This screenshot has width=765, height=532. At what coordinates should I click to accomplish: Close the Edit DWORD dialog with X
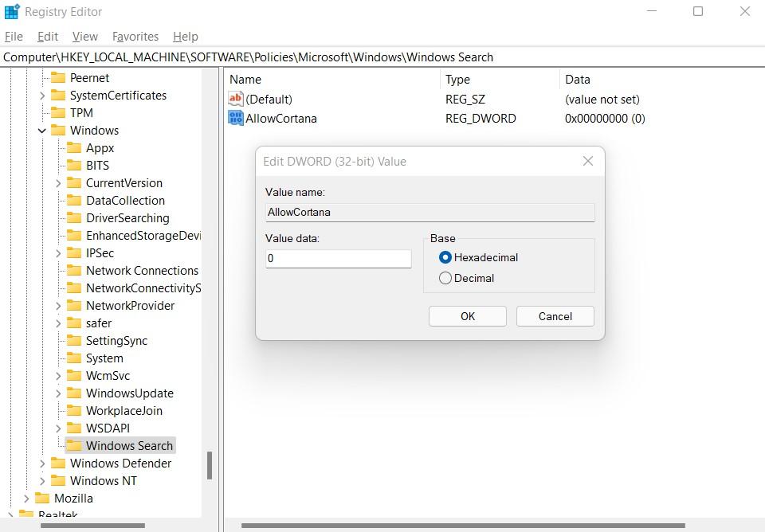pyautogui.click(x=588, y=162)
